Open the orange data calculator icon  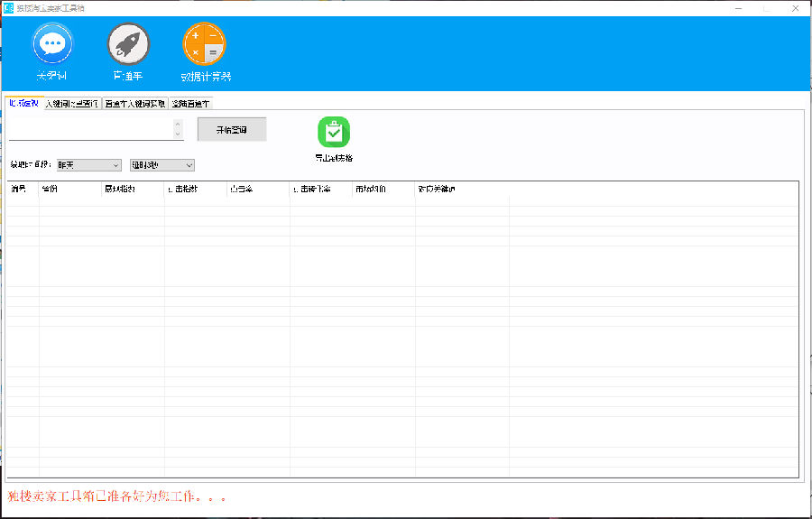point(204,44)
